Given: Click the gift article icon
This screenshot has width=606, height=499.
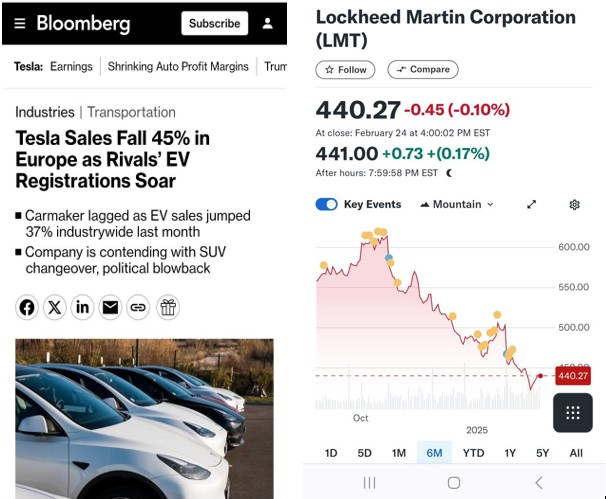Looking at the screenshot, I should 168,307.
